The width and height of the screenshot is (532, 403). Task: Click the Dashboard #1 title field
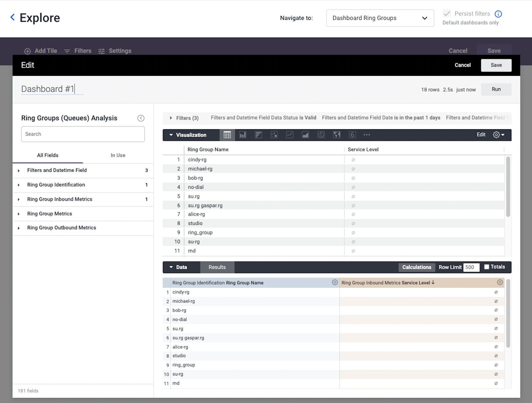click(52, 89)
